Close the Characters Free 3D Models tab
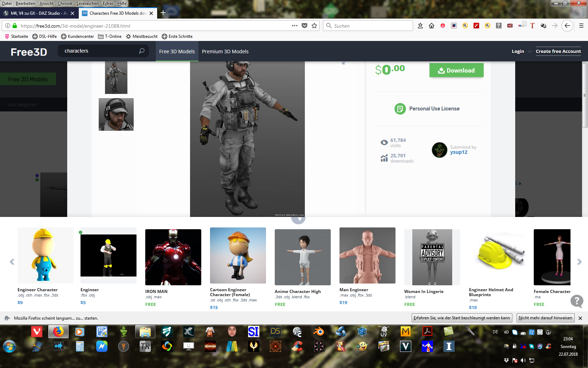Image resolution: width=588 pixels, height=368 pixels. [x=151, y=13]
